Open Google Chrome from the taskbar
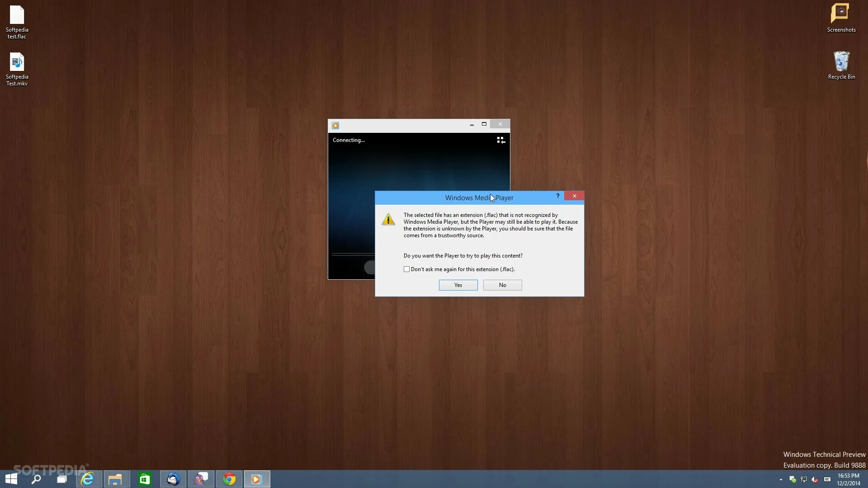The width and height of the screenshot is (868, 488). click(x=229, y=479)
